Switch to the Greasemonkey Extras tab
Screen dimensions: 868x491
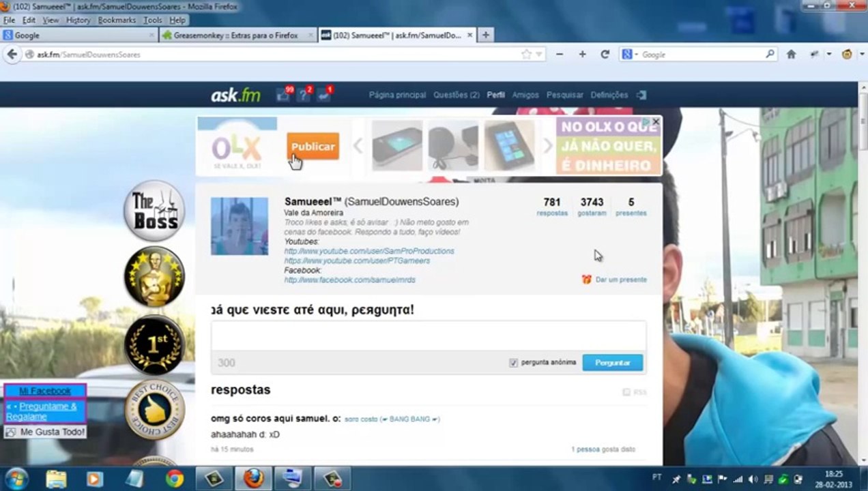click(238, 35)
